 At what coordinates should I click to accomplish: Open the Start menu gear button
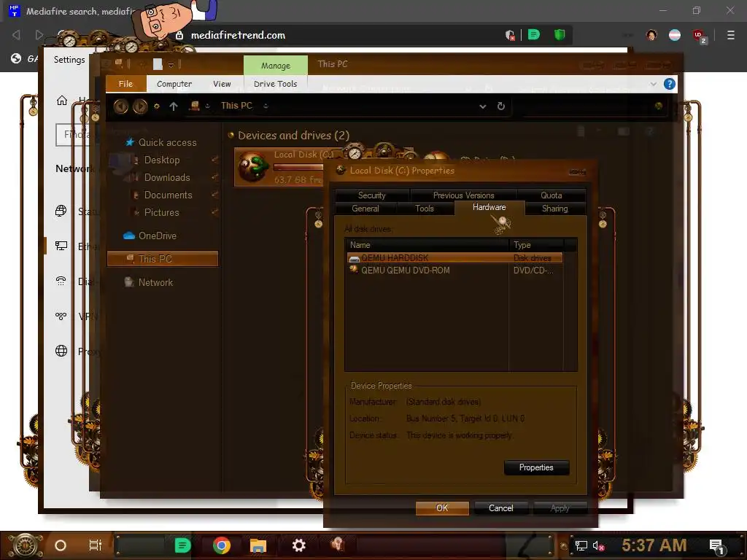point(24,545)
